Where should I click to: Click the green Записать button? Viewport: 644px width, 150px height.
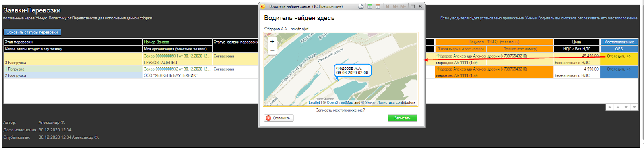coord(402,118)
